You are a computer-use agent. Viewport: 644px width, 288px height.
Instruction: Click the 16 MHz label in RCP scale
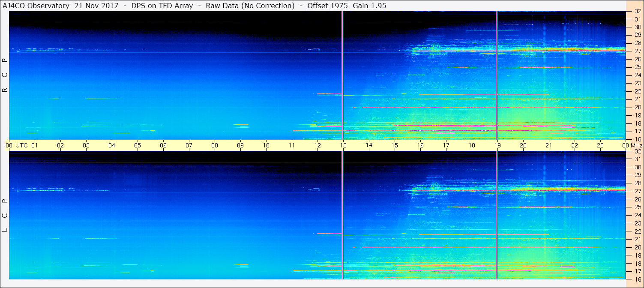(638, 139)
